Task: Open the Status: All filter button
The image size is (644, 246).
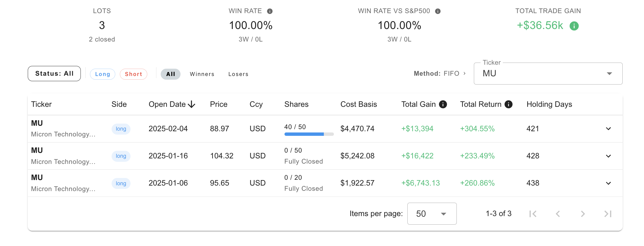Action: tap(54, 74)
